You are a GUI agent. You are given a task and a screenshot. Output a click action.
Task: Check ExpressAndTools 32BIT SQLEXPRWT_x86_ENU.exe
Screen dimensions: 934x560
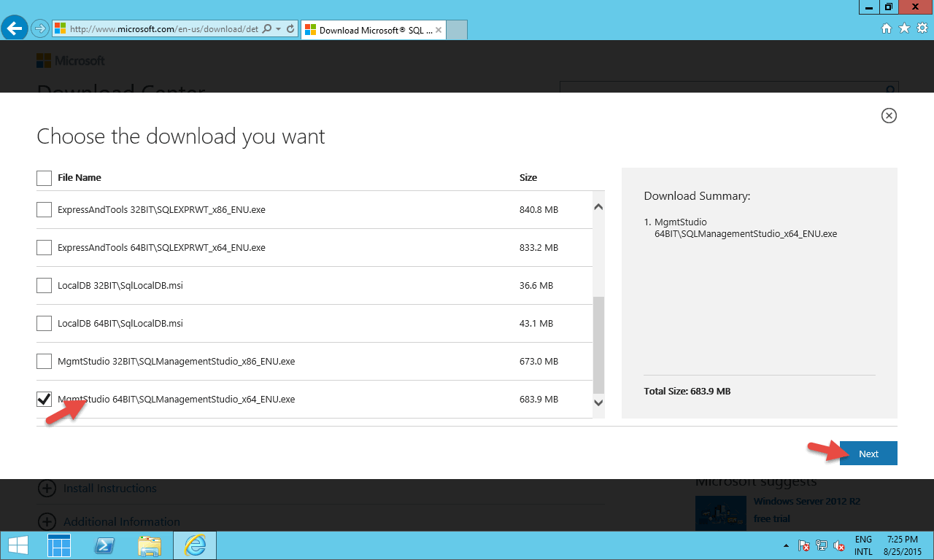45,210
